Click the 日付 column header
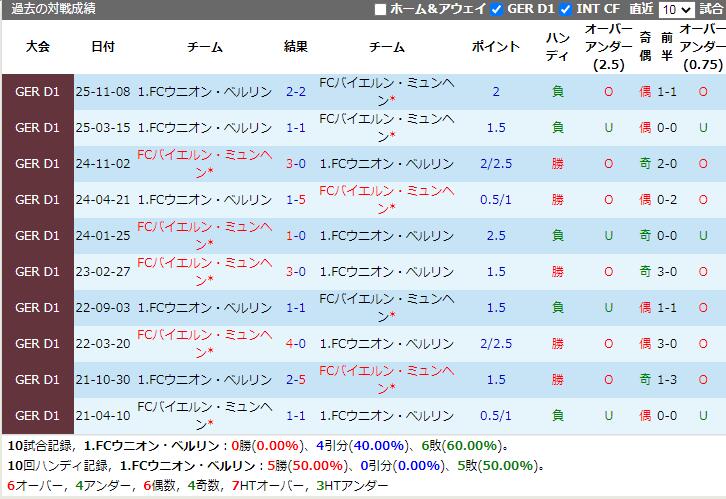726x499 pixels. 102,47
